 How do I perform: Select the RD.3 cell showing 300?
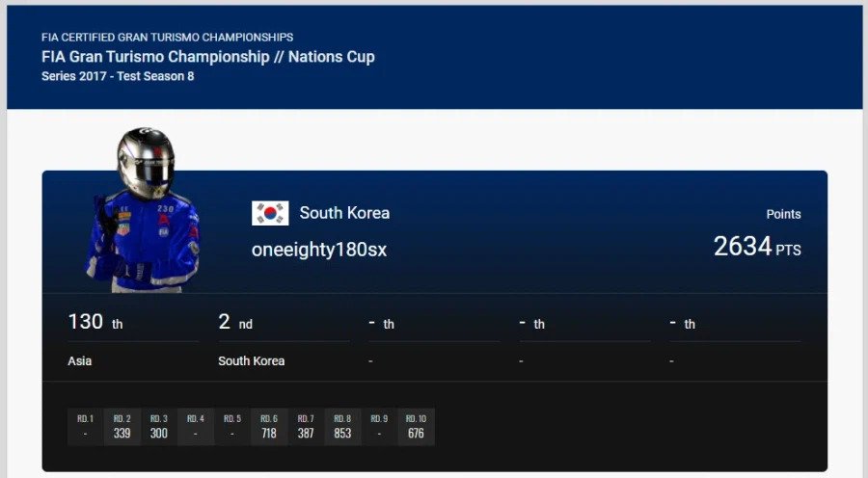[159, 426]
